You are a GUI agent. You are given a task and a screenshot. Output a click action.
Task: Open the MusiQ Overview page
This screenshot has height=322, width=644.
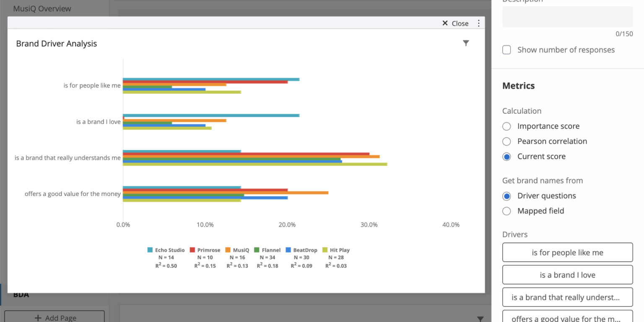pos(42,8)
